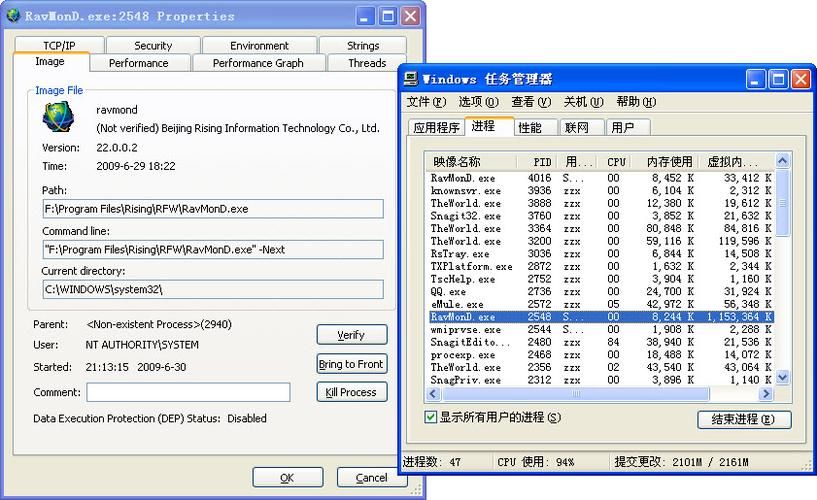817x500 pixels.
Task: Click horizontal scrollbar left arrow
Action: pos(432,394)
